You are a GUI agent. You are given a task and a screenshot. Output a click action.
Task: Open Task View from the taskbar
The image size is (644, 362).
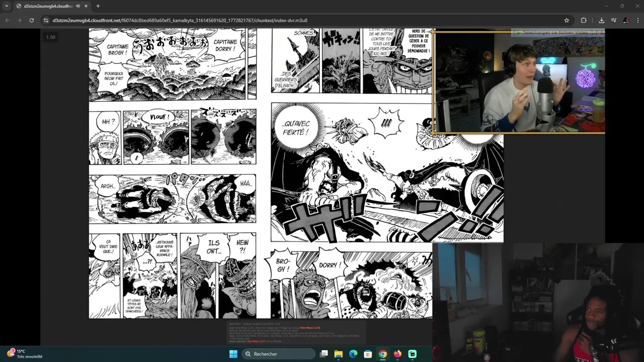(x=324, y=354)
